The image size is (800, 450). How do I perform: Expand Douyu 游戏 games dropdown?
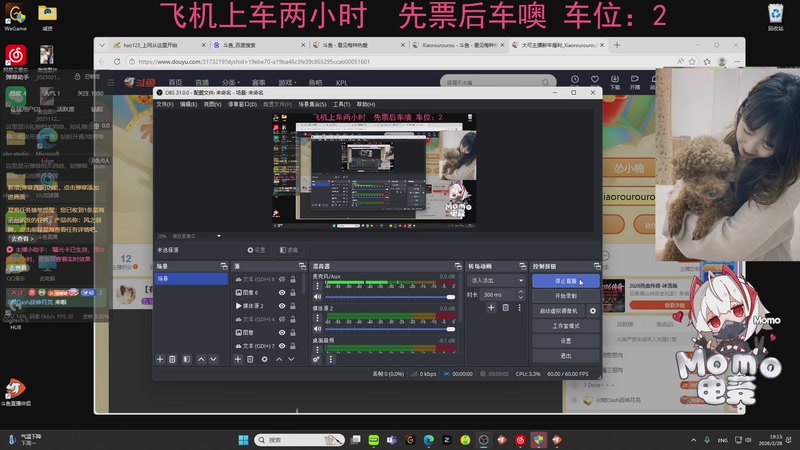[286, 82]
